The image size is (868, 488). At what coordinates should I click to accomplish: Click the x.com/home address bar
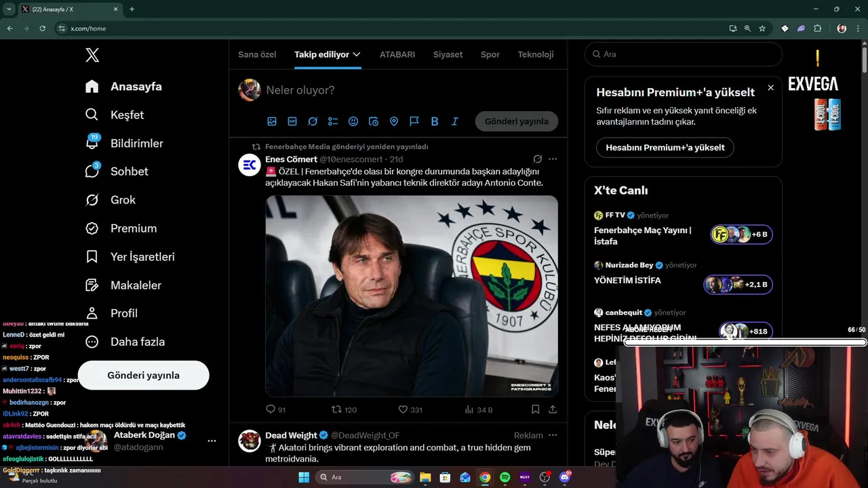pos(390,28)
